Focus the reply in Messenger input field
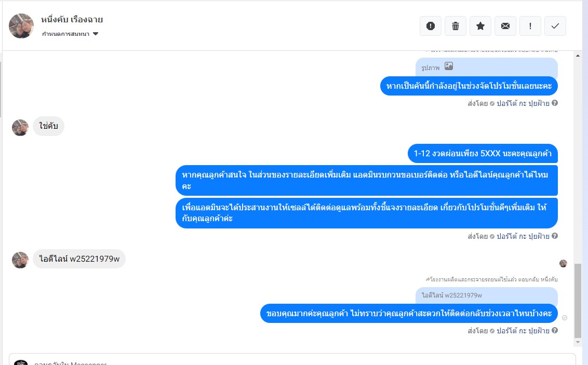 [x=292, y=360]
